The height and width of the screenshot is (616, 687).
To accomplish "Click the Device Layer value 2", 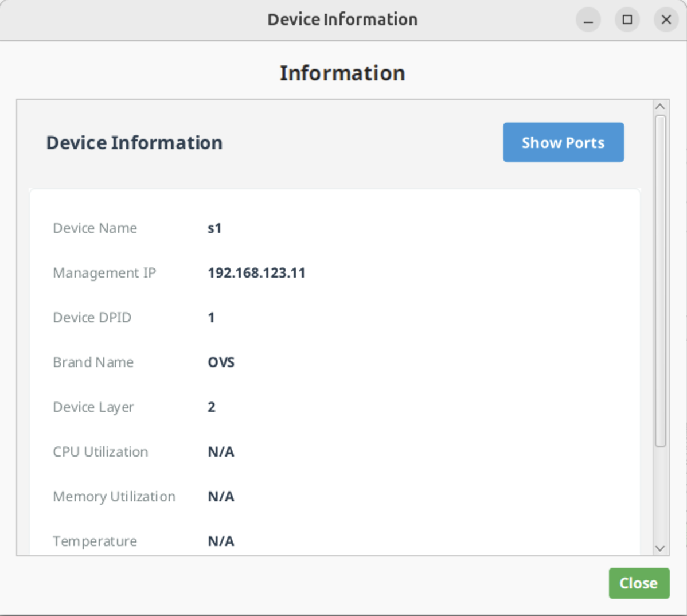I will click(x=211, y=407).
